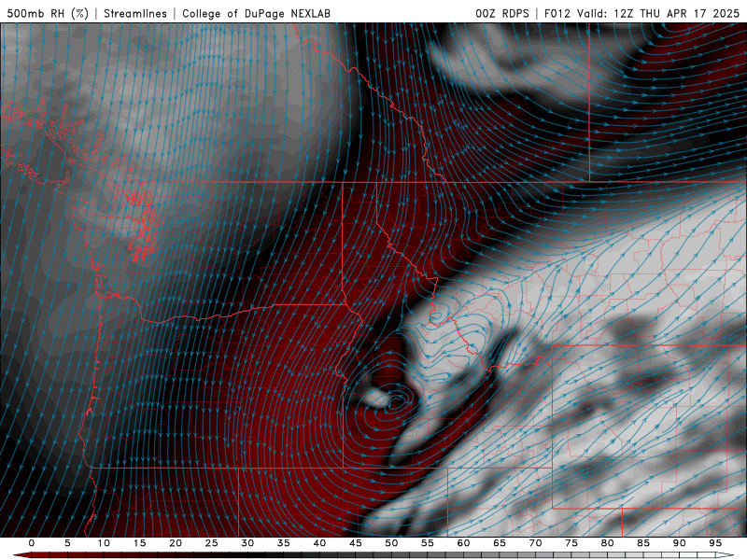The image size is (747, 560).
Task: Click the '00Z RDPS' model run label
Action: [x=502, y=13]
